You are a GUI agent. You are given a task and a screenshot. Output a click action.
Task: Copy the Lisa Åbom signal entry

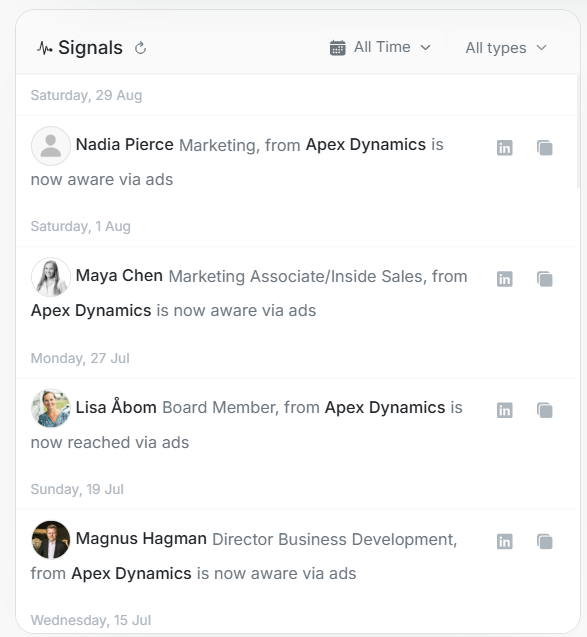point(545,410)
